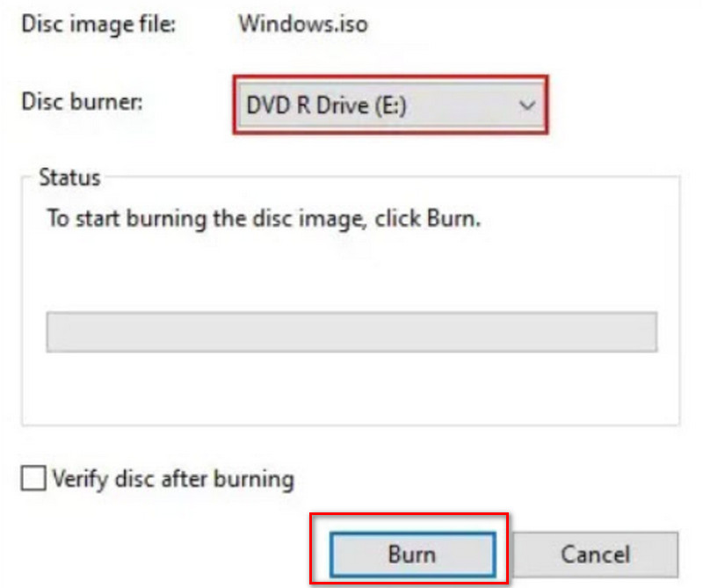Click the left end of the progress bar
This screenshot has width=703, height=588.
coord(54,331)
